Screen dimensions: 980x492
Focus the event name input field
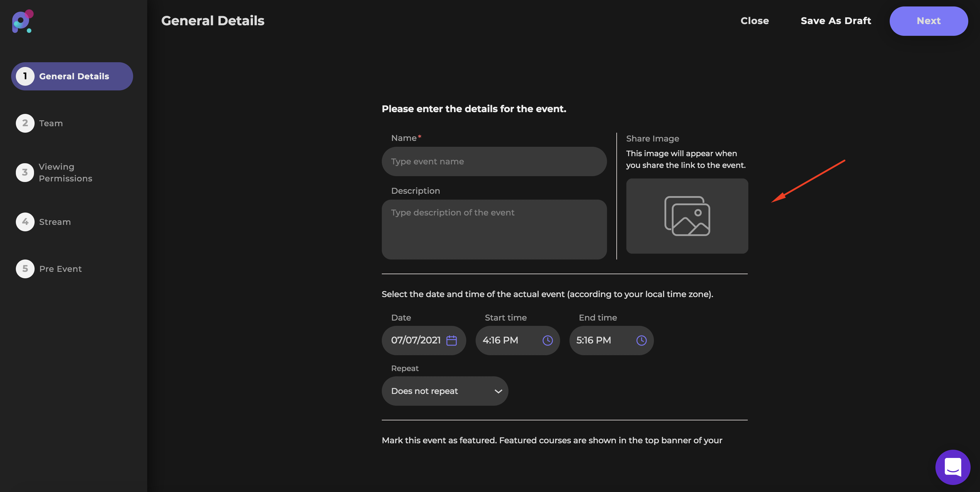pos(494,161)
